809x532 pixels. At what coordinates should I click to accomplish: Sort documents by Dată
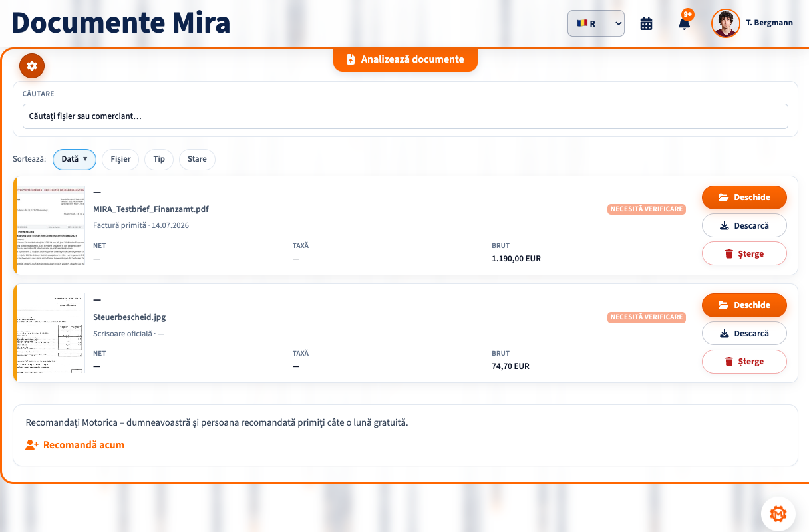click(x=75, y=159)
